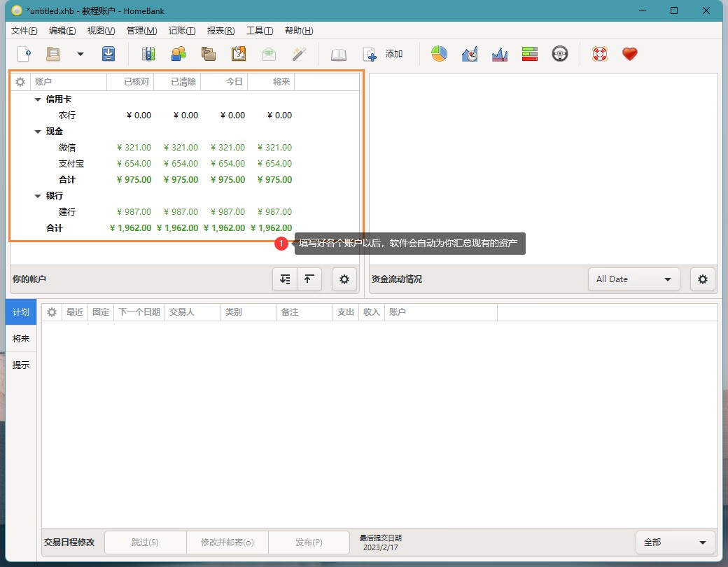Open the vehicle cost steering wheel icon

click(x=559, y=54)
